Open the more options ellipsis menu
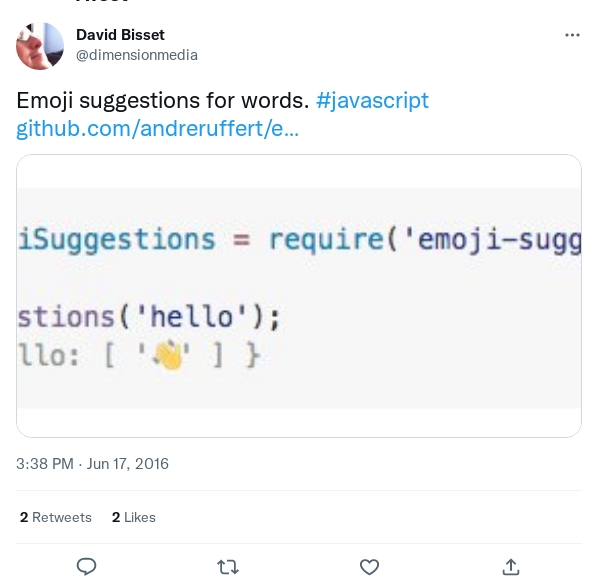 572,35
